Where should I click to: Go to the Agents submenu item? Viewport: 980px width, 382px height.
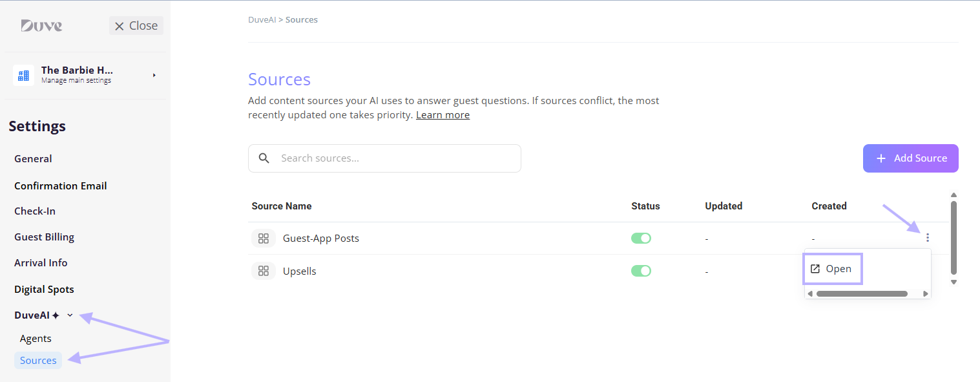[36, 339]
